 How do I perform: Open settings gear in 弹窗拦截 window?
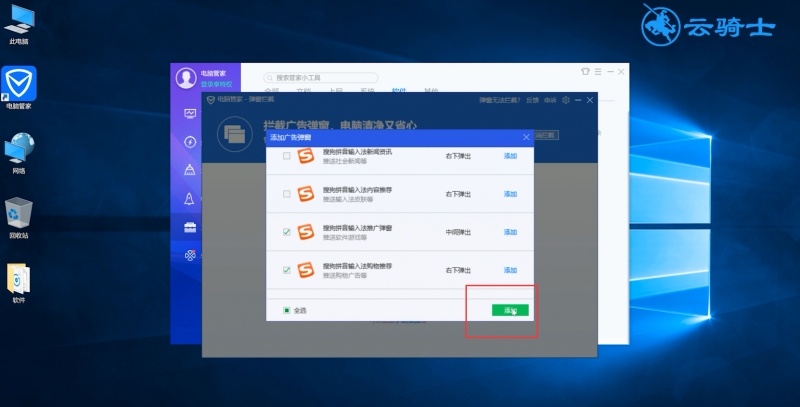[566, 100]
